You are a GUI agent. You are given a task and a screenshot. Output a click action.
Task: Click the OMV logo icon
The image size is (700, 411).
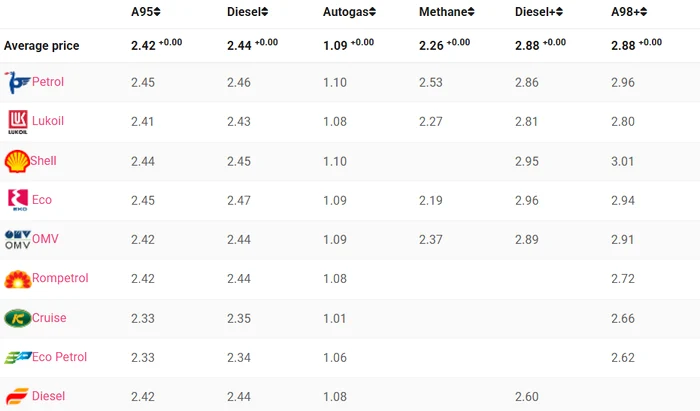18,240
